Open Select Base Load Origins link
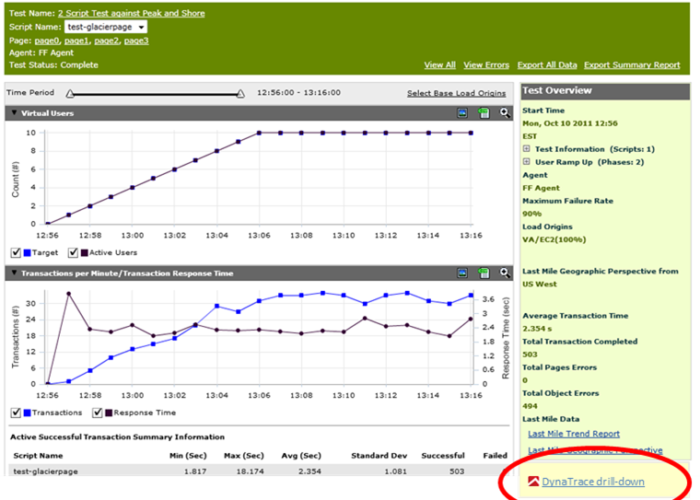Image resolution: width=700 pixels, height=500 pixels. (x=456, y=93)
